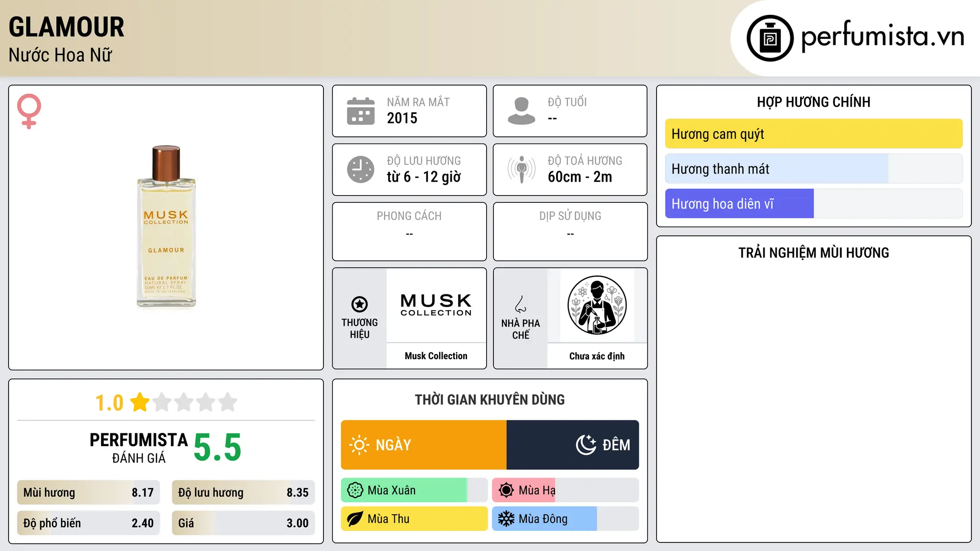Click the 1.0 user rating value

pos(109,403)
